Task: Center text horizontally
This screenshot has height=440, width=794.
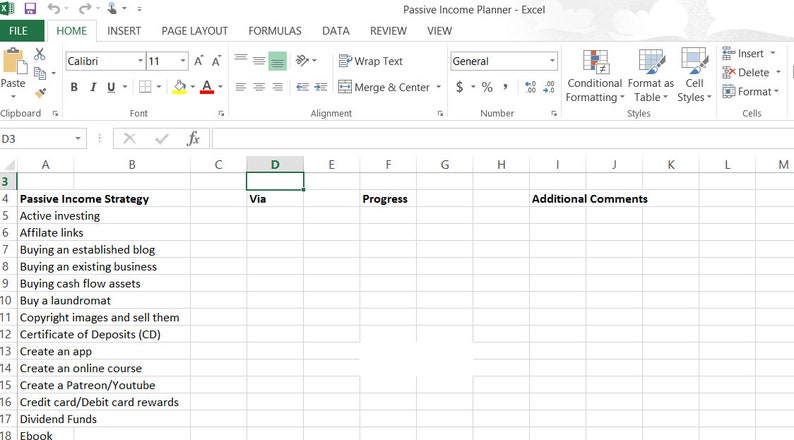Action: (x=259, y=87)
